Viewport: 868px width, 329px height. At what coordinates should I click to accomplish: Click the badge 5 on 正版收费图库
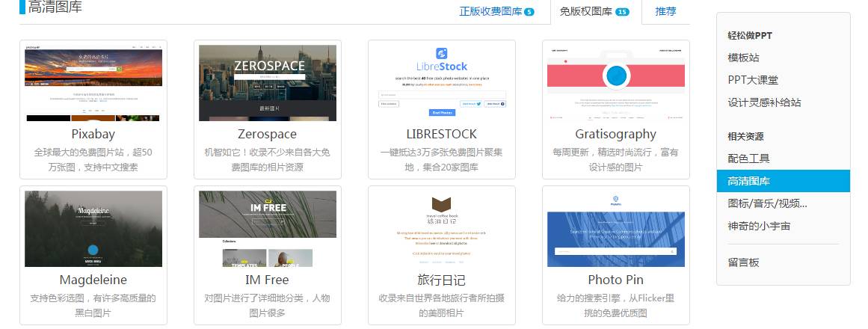tap(529, 12)
